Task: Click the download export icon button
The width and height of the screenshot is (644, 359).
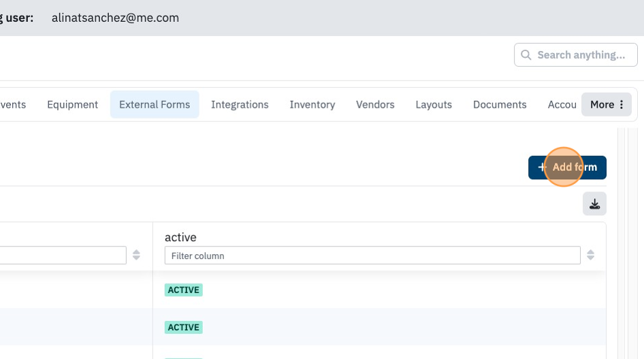Action: 594,204
